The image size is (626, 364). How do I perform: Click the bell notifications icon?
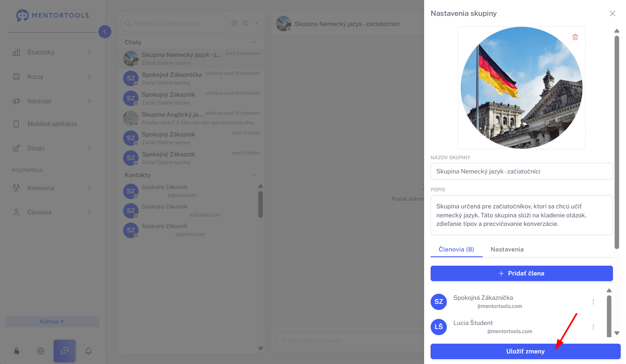pos(89,351)
